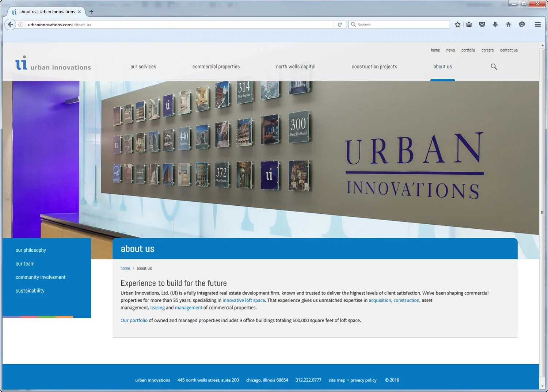
Task: Click the page scrollbar up arrow
Action: (542, 45)
